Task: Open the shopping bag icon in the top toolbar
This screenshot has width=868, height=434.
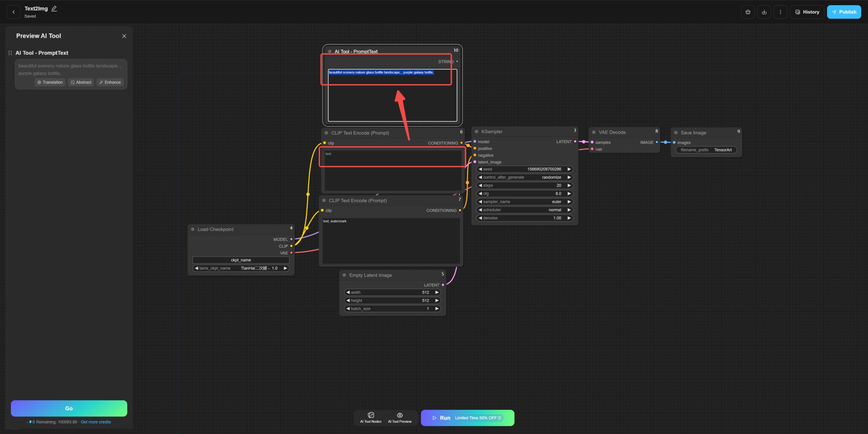Action: (x=748, y=12)
